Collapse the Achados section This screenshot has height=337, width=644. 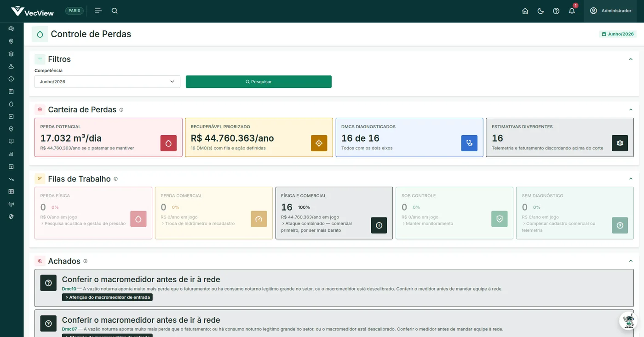pyautogui.click(x=631, y=261)
